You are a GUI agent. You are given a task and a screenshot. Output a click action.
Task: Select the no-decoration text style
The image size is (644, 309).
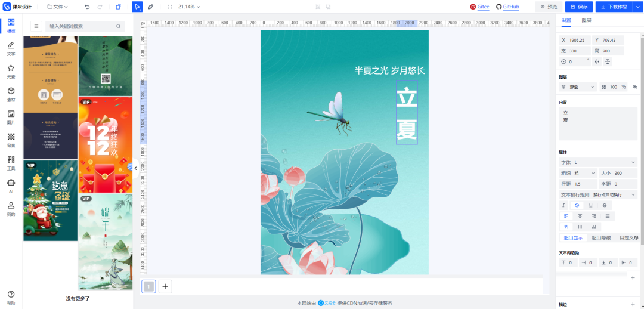[577, 205]
